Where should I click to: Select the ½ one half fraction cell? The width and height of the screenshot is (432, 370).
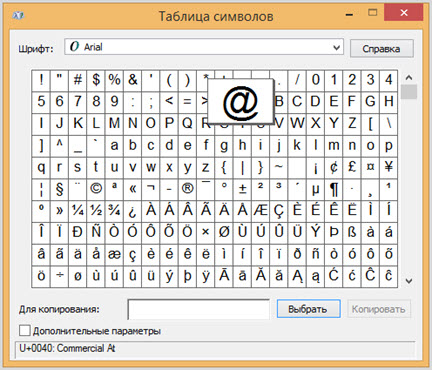pos(96,211)
